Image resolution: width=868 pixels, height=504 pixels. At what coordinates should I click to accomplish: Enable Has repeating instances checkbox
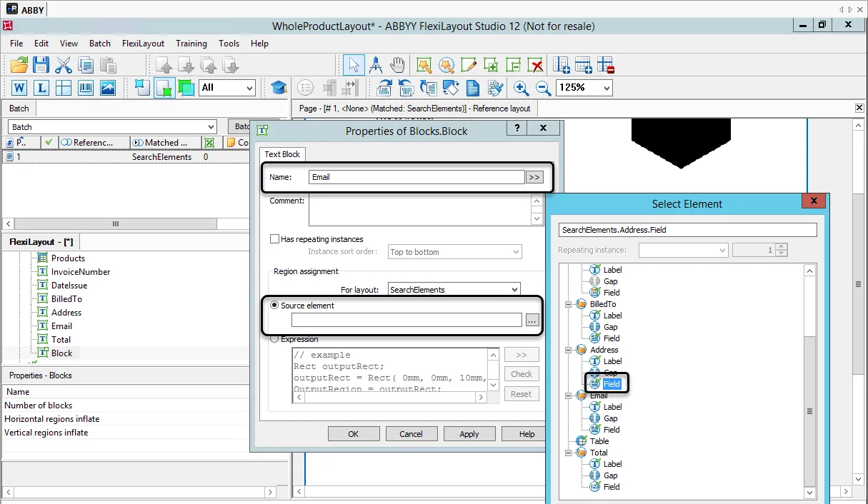pyautogui.click(x=274, y=239)
